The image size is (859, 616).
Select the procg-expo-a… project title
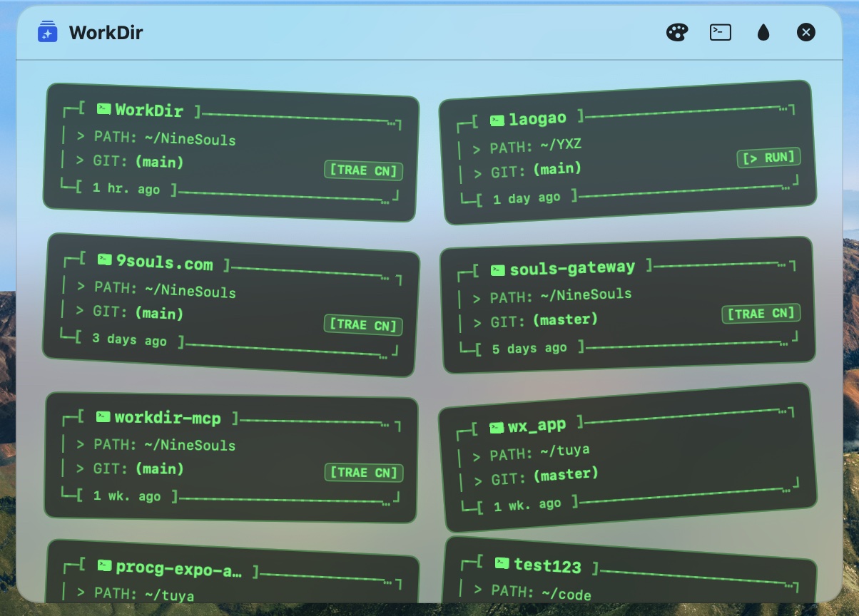178,569
